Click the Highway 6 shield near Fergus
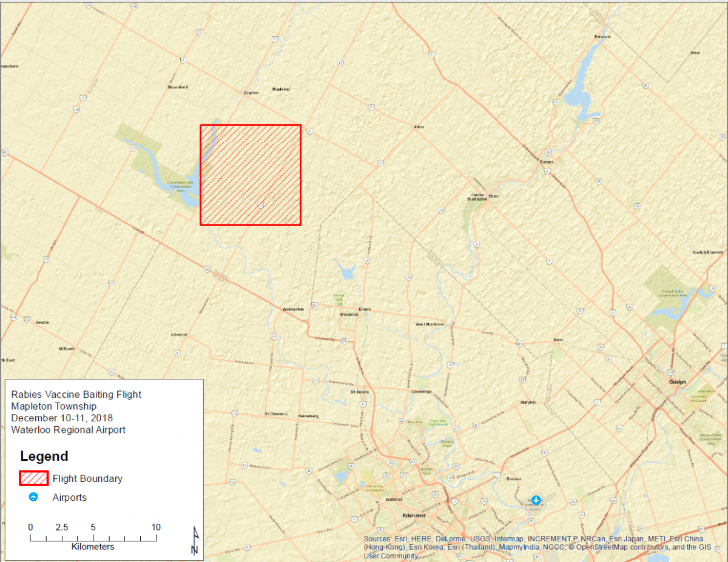Viewport: 728px width, 562px height. click(x=547, y=172)
